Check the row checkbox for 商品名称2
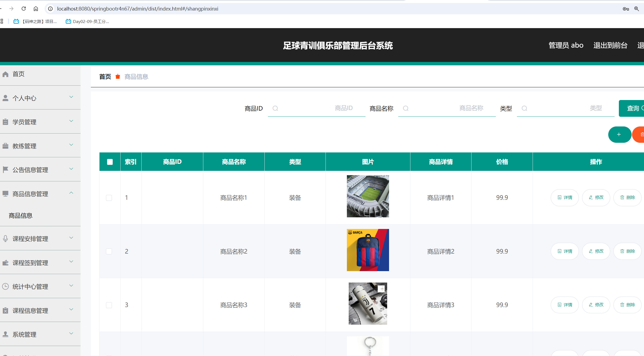This screenshot has width=644, height=356. (x=109, y=251)
